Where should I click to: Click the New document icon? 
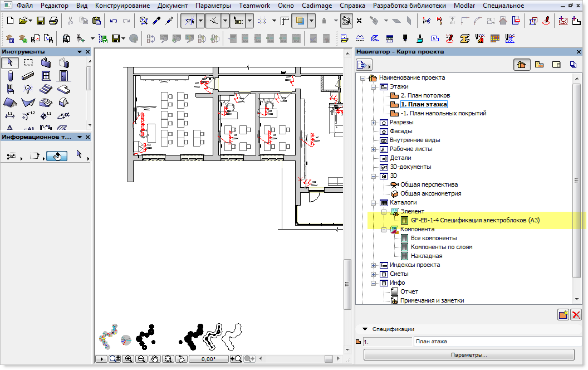click(11, 21)
